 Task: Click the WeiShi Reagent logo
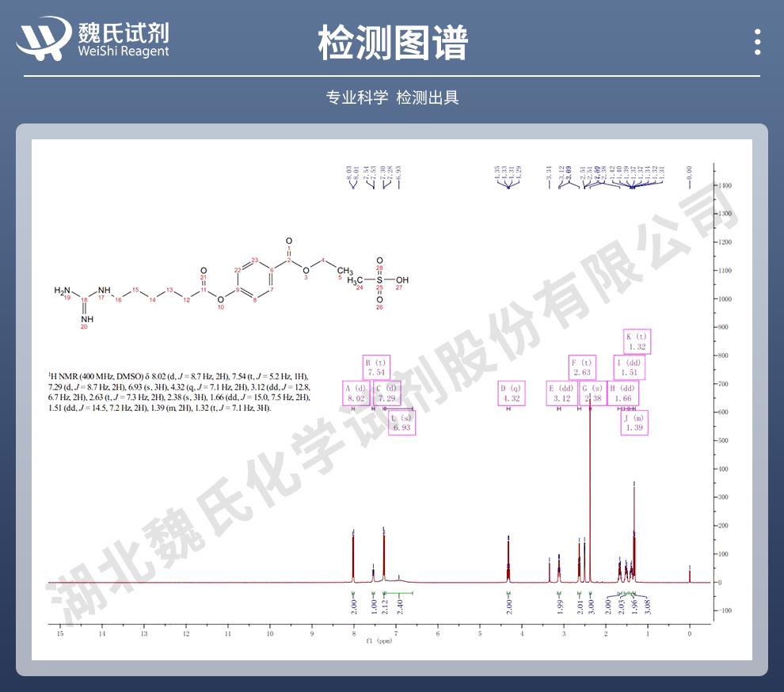click(93, 40)
